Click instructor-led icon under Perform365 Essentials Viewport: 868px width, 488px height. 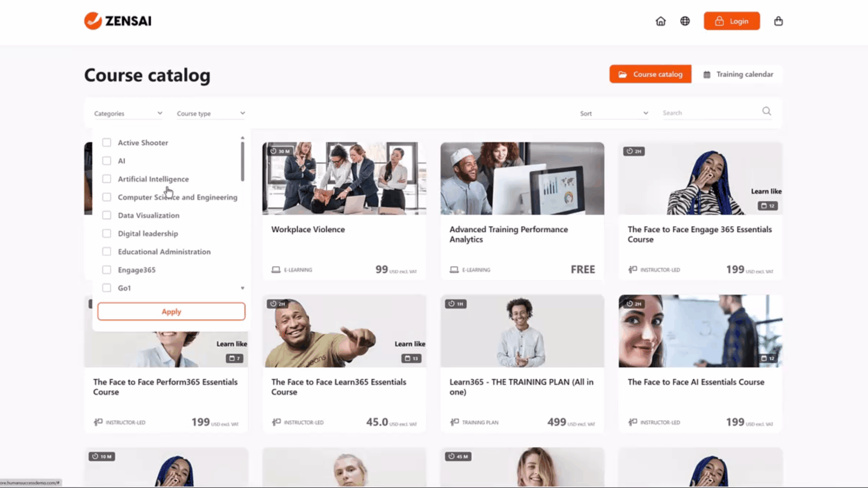click(x=98, y=422)
